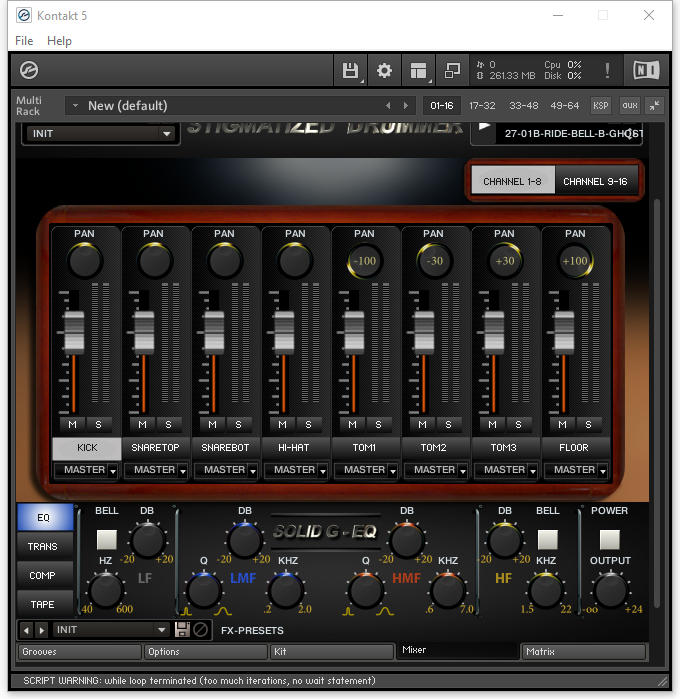Select the SNARETOP channel label
The image size is (680, 699).
pos(156,448)
